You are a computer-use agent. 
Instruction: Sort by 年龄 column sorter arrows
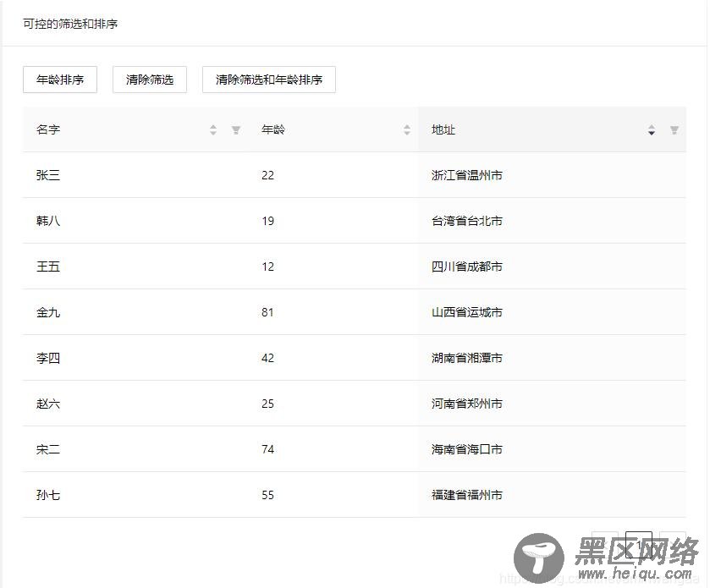coord(407,130)
